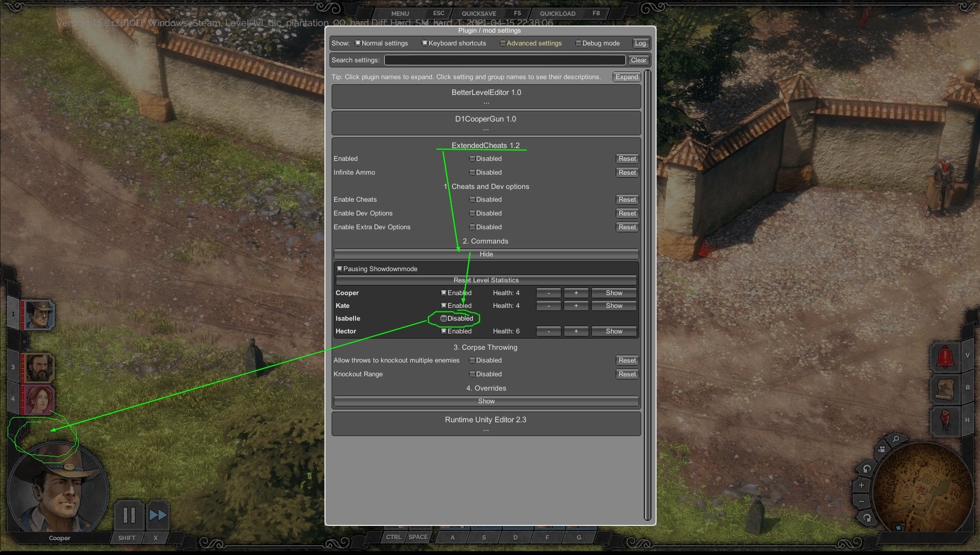The image size is (980, 555).
Task: Decrease Cooper's health with minus button
Action: pyautogui.click(x=549, y=293)
